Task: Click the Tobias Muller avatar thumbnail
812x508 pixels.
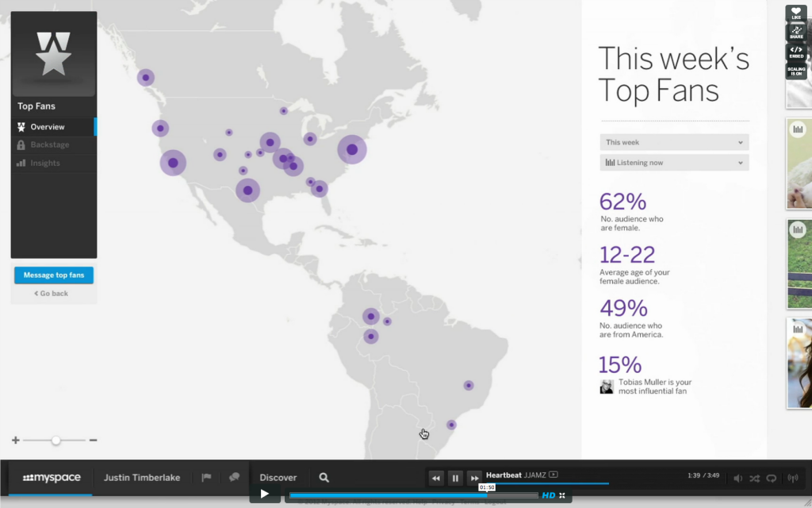Action: coord(607,387)
